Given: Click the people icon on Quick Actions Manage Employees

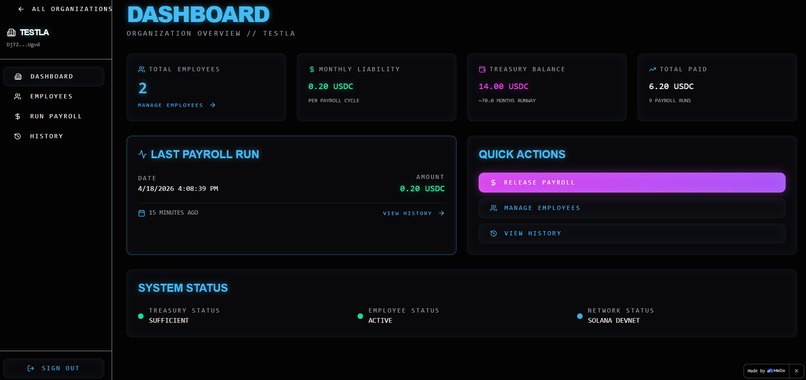Looking at the screenshot, I should pyautogui.click(x=493, y=208).
